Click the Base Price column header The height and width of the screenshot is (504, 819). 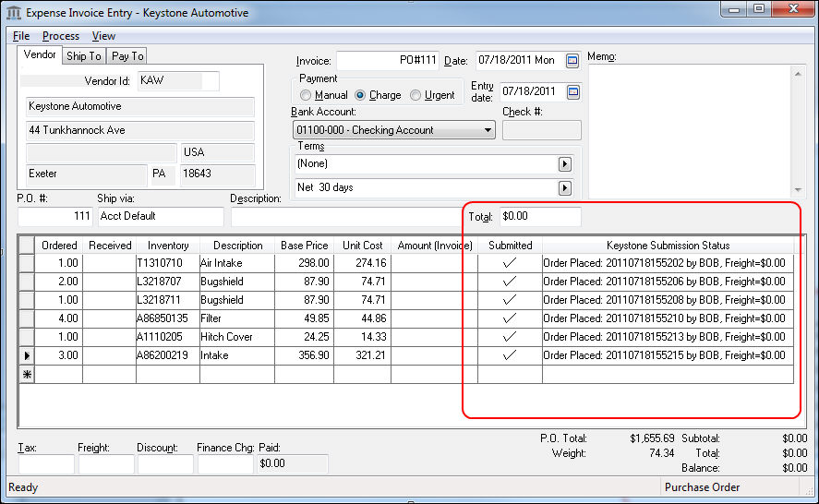tap(305, 246)
